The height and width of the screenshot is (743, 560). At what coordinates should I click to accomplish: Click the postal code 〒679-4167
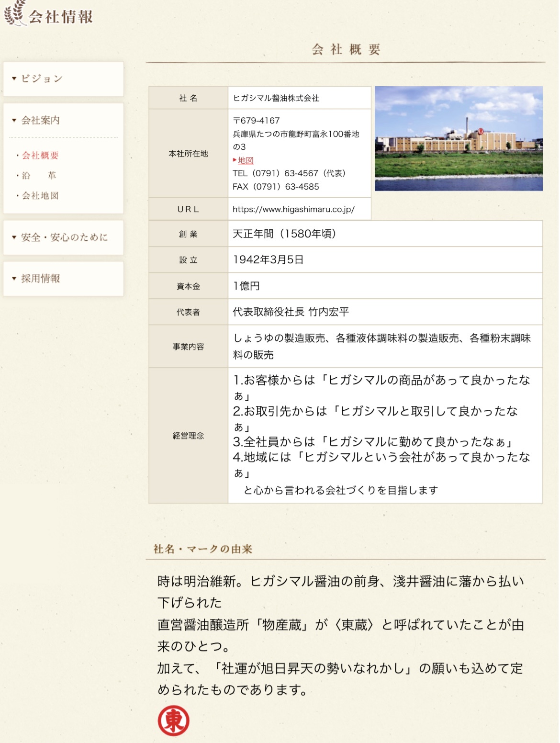pos(256,121)
